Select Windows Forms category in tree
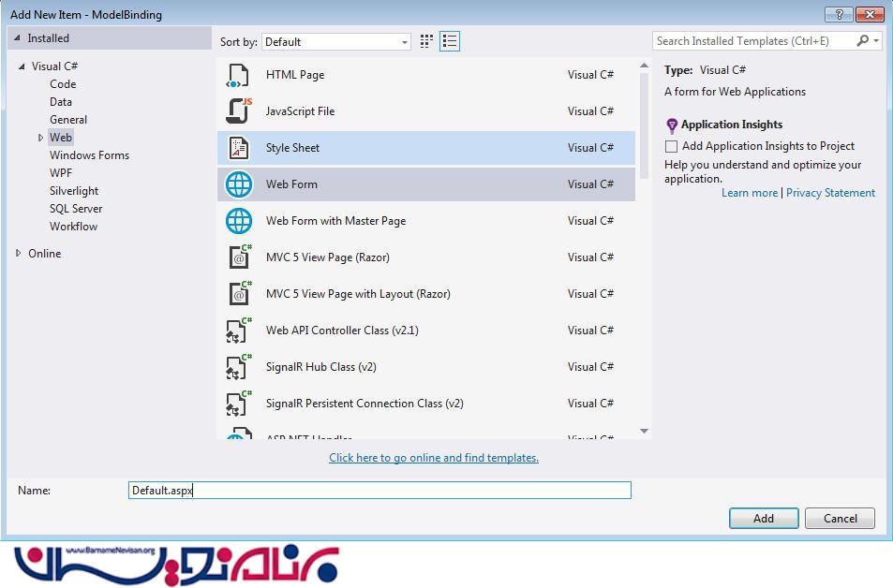Viewport: 893px width, 588px height. 89,155
